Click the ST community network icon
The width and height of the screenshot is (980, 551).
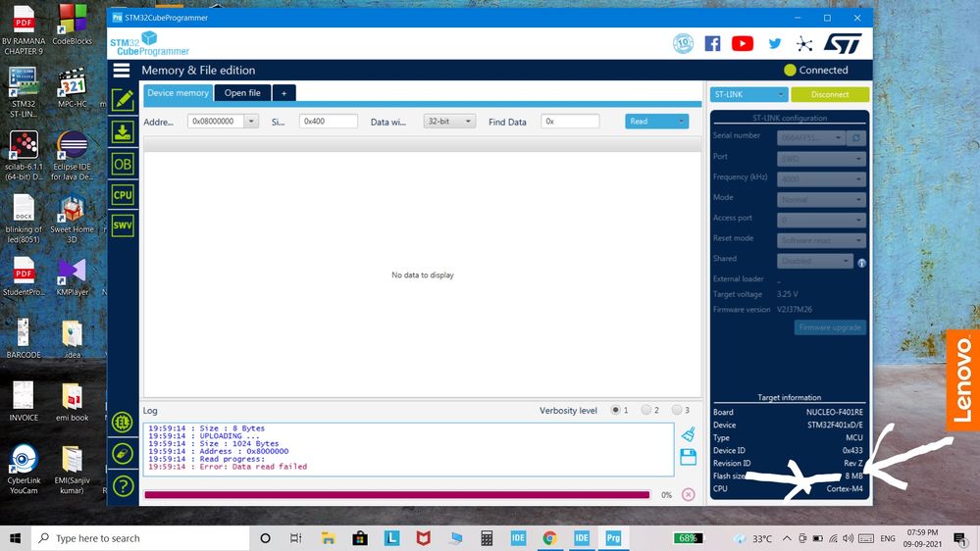pos(804,44)
